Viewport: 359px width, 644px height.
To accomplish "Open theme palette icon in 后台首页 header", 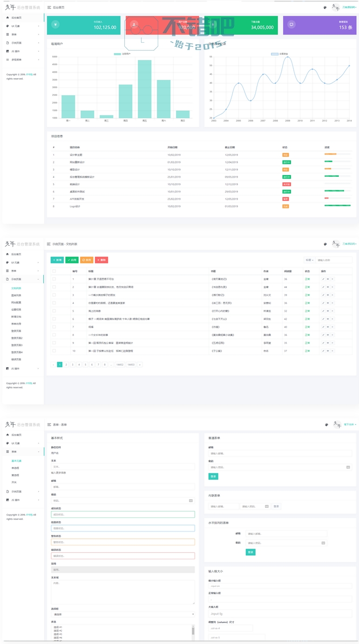I will click(325, 7).
